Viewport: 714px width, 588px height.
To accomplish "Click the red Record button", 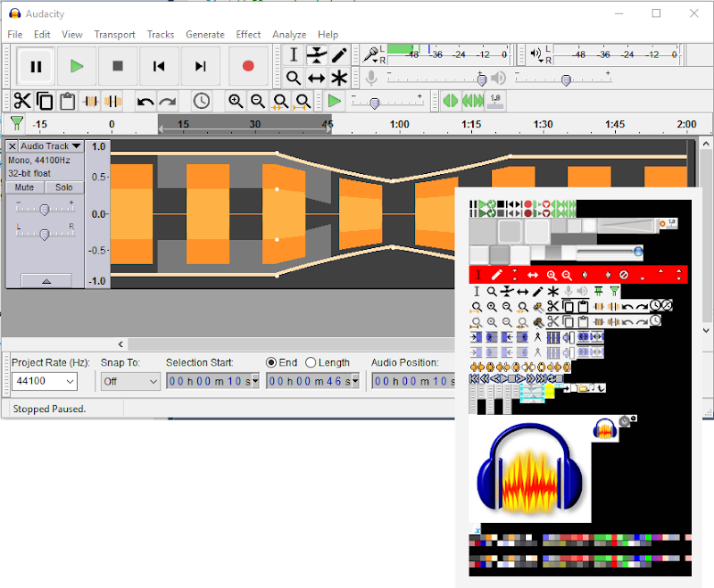I will pos(248,66).
